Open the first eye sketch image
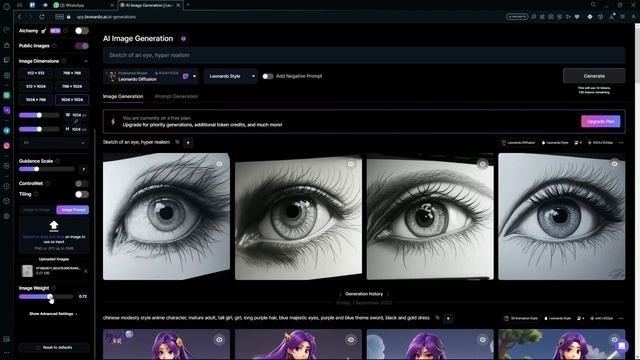This screenshot has height=360, width=640. tap(166, 216)
